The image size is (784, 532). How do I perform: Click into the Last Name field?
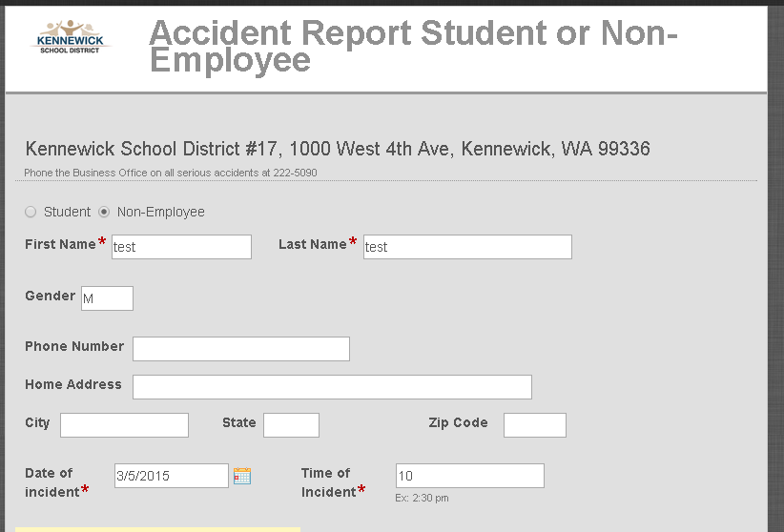pos(467,247)
